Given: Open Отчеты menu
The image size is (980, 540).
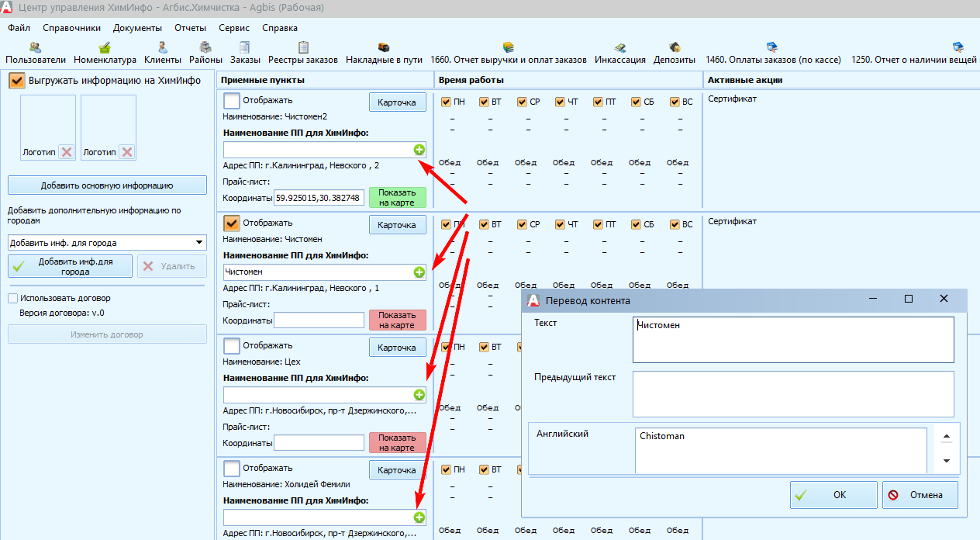Looking at the screenshot, I should click(x=190, y=28).
